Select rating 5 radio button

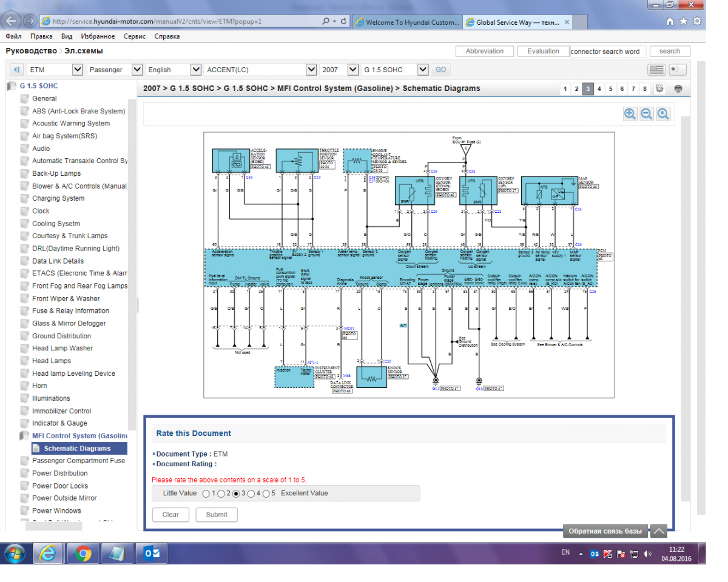pyautogui.click(x=266, y=493)
